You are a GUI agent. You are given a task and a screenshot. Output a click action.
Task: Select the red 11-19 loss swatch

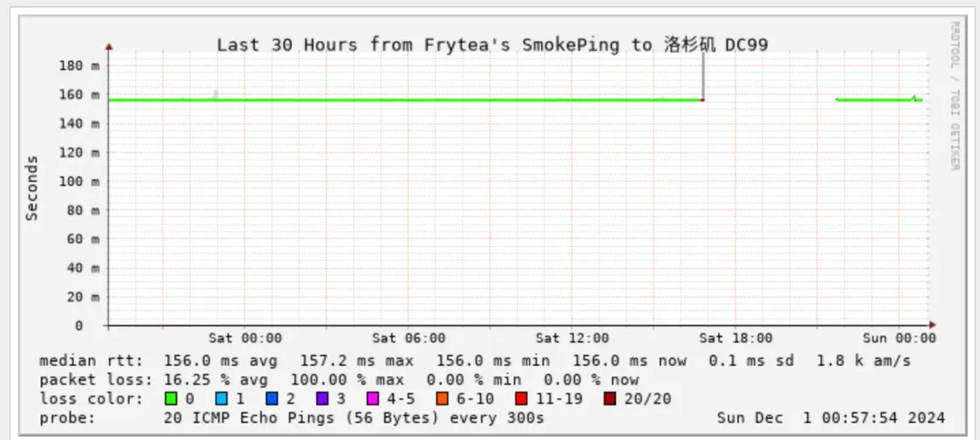tap(520, 398)
